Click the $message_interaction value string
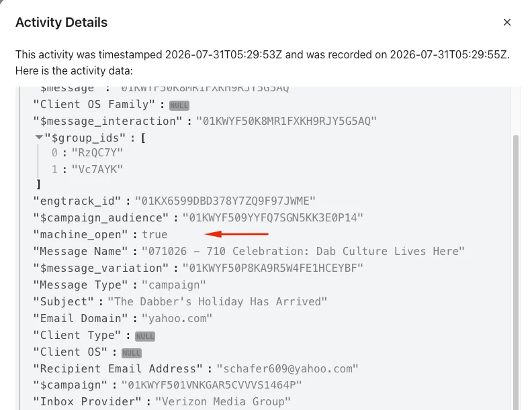 [286, 121]
